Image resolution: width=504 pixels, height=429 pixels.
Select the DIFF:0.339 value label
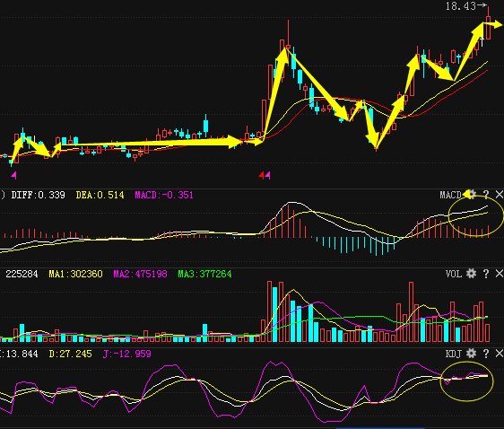click(x=38, y=195)
